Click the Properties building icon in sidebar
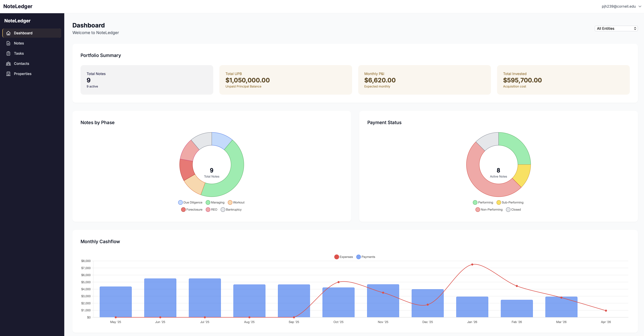The image size is (644, 336). [x=8, y=74]
